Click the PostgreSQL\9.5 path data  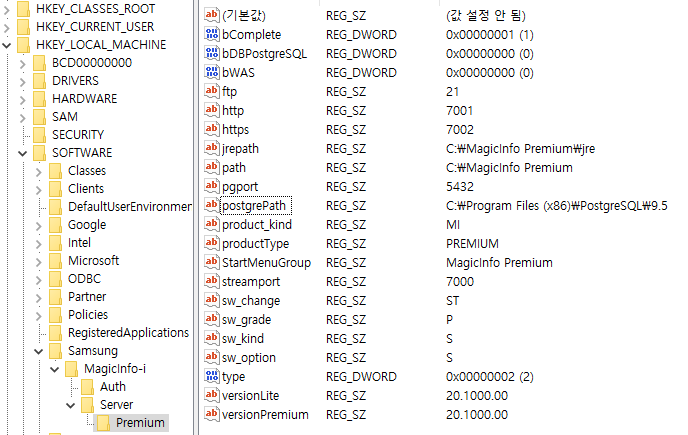557,206
